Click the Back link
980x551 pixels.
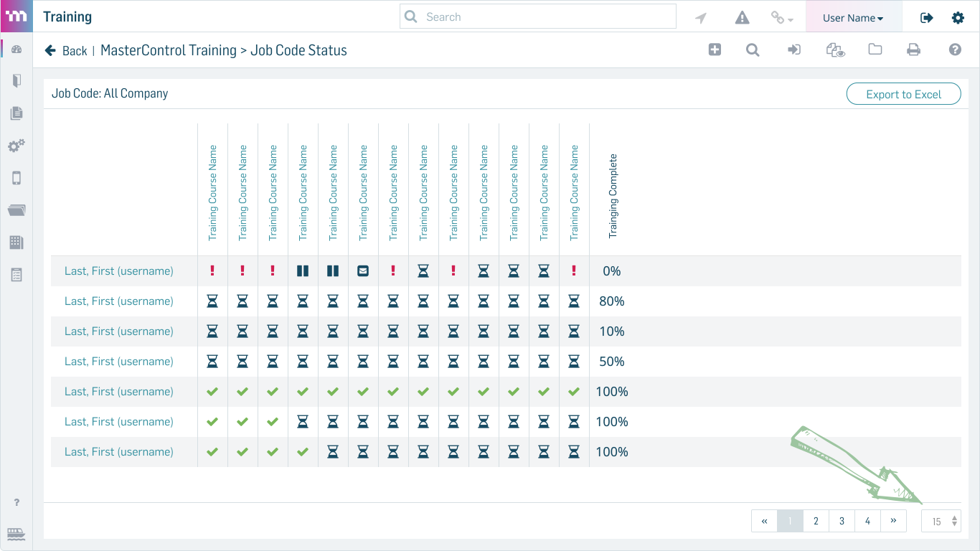(66, 51)
